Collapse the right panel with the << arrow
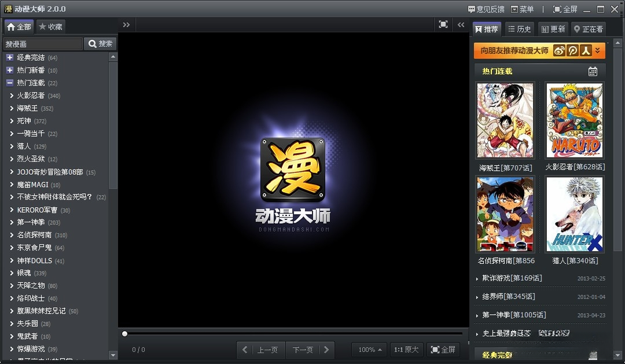This screenshot has height=364, width=625. click(461, 25)
